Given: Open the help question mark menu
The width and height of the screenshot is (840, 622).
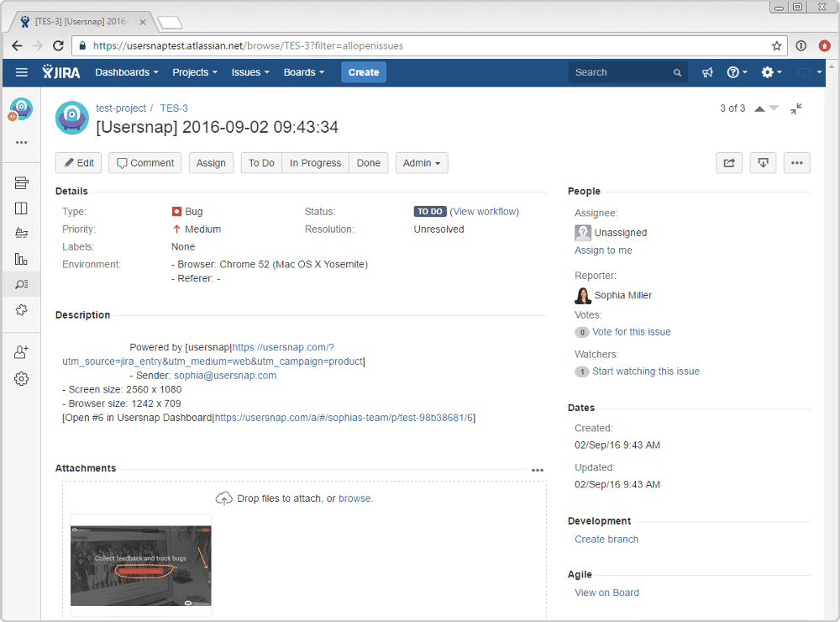Looking at the screenshot, I should tap(737, 72).
